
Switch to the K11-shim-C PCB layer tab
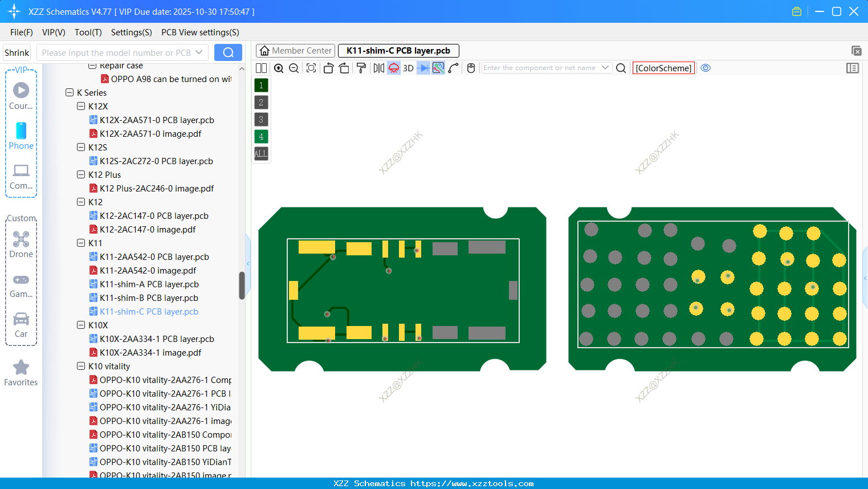398,50
